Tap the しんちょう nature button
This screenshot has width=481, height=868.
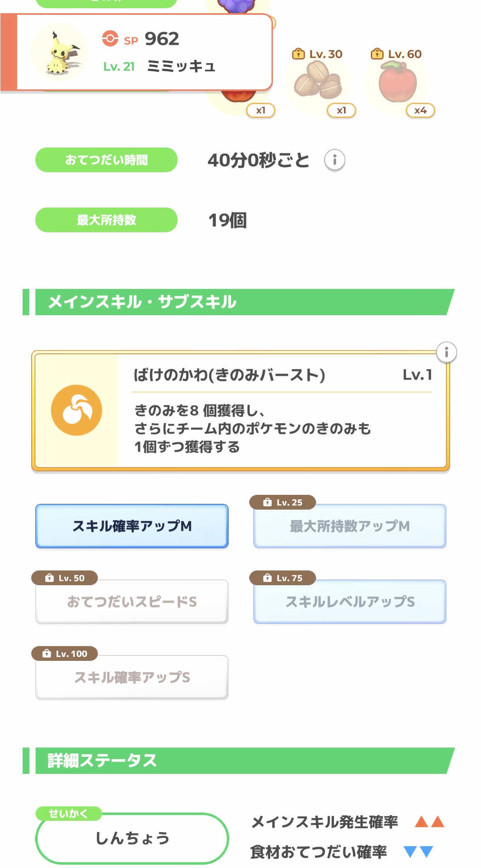click(132, 838)
